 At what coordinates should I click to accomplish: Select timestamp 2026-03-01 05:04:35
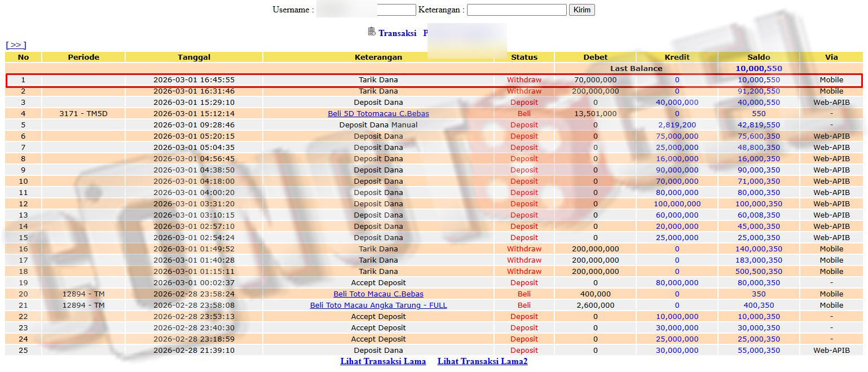tap(194, 147)
